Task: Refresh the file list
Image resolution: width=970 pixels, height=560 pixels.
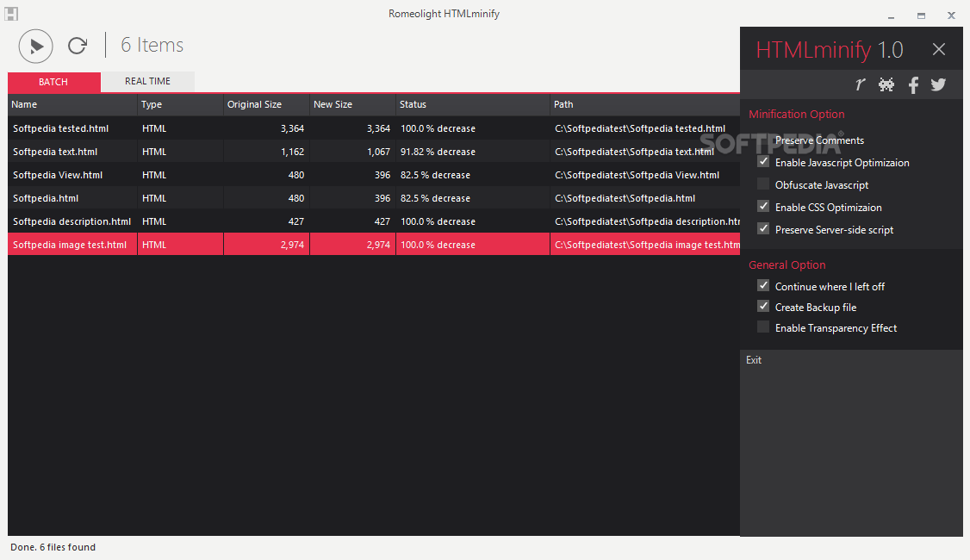Action: (x=78, y=45)
